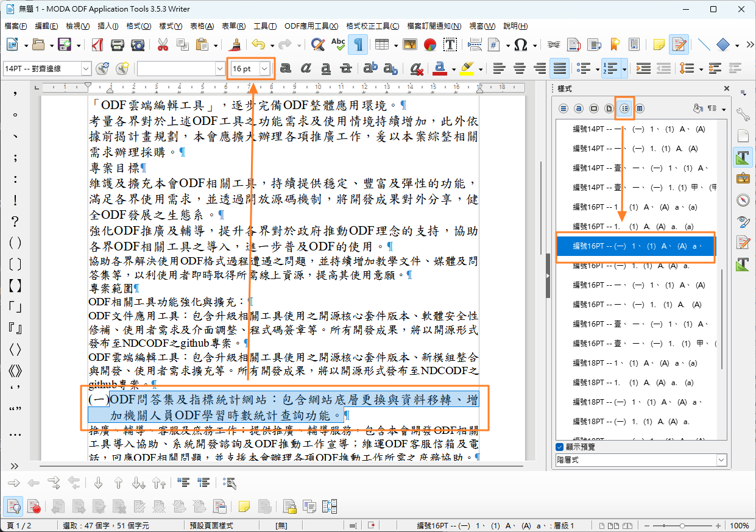The height and width of the screenshot is (532, 756).
Task: Click the font name input box
Action: 175,69
